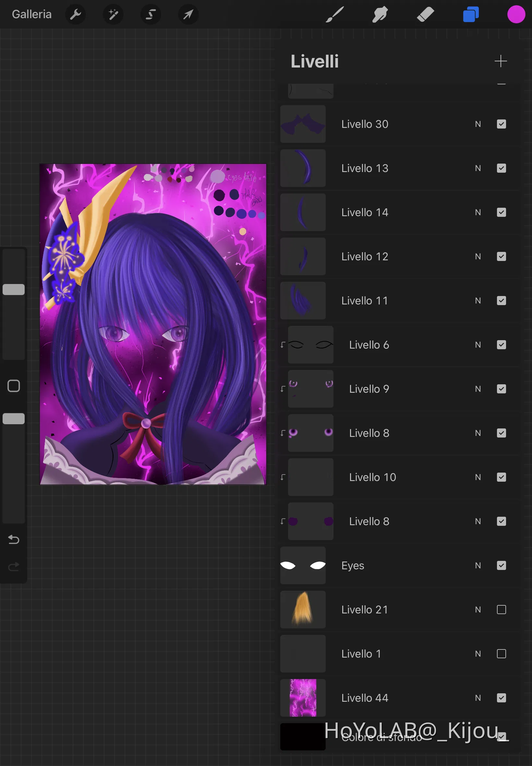This screenshot has height=766, width=532.
Task: Open the magenta active color swatch
Action: [x=516, y=14]
